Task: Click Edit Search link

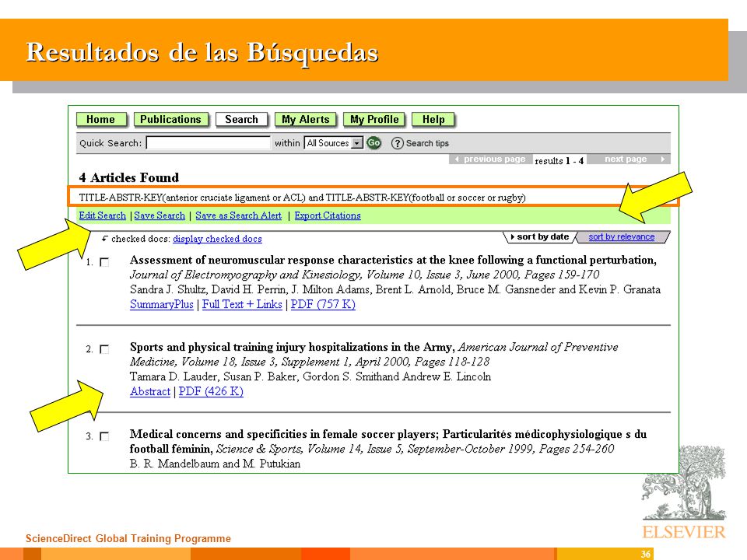Action: (x=103, y=215)
